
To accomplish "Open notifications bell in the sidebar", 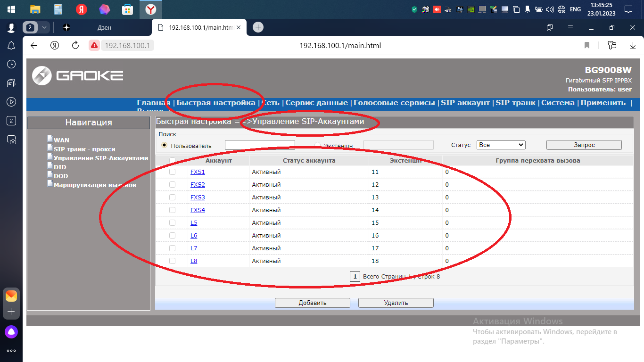I will pyautogui.click(x=11, y=45).
